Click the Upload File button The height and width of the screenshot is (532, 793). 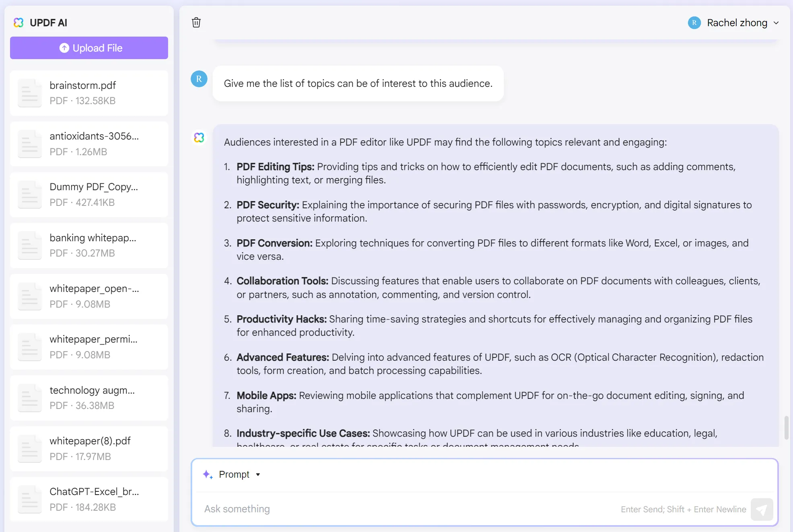tap(89, 49)
